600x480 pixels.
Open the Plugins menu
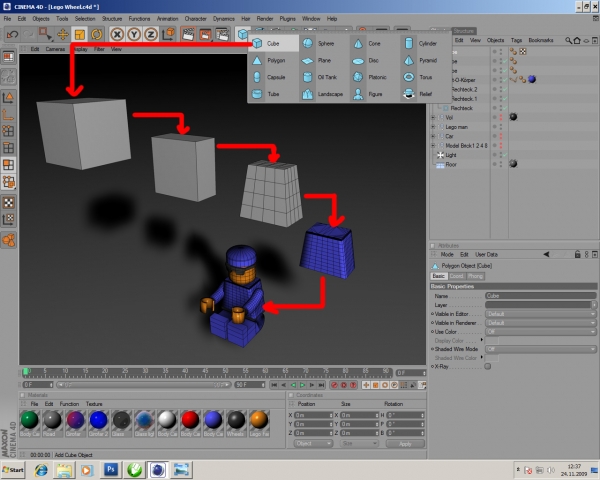click(287, 19)
